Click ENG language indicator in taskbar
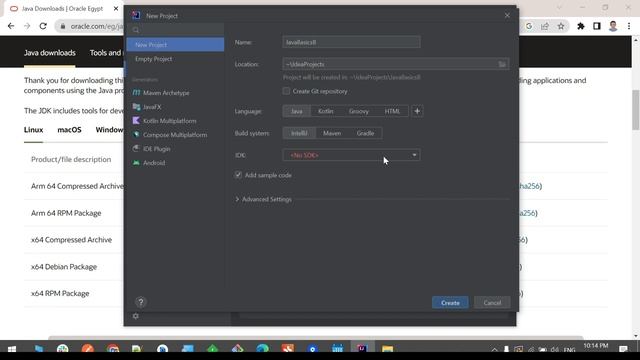Viewport: 640px width, 360px height. click(569, 350)
